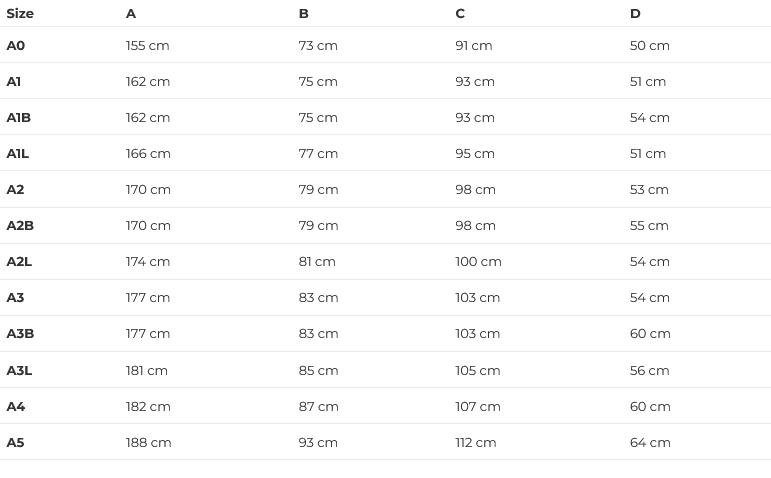Click the 181 cm cell in row A3L

(x=147, y=370)
